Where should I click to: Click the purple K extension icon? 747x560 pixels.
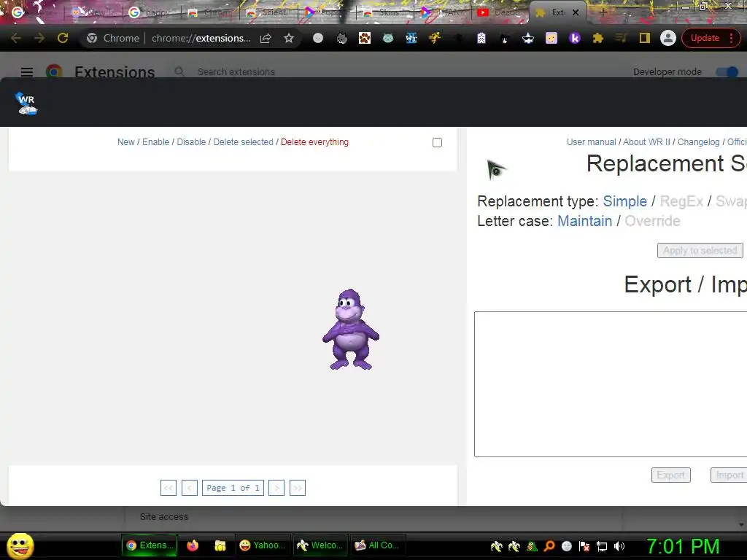pos(575,38)
